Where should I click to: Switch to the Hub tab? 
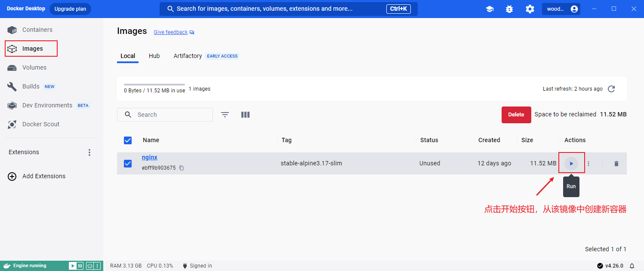click(154, 56)
